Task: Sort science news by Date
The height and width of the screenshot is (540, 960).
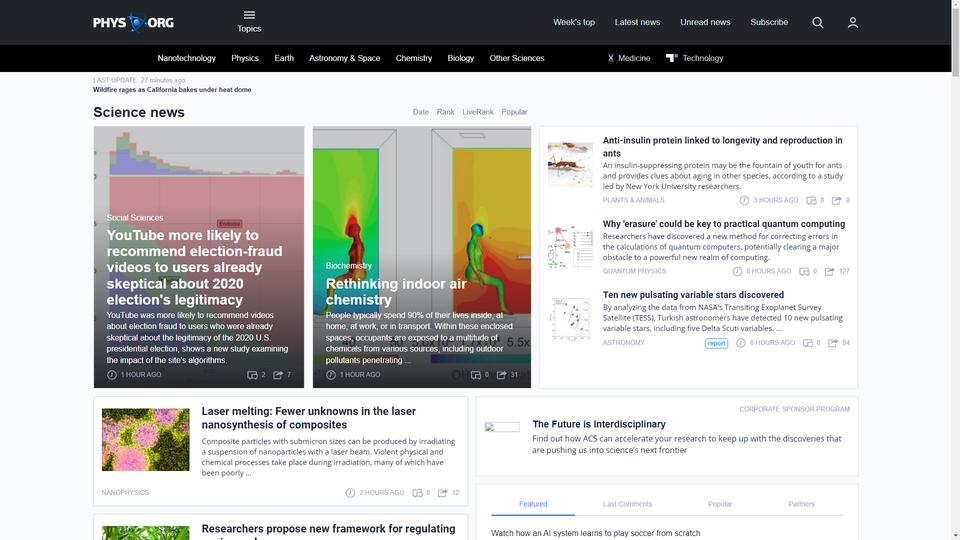Action: point(421,112)
